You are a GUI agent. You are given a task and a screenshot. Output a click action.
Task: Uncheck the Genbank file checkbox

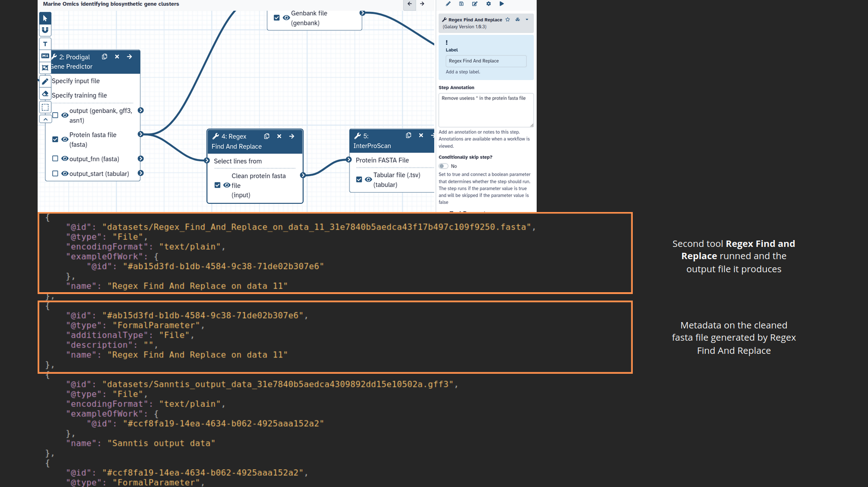(276, 18)
